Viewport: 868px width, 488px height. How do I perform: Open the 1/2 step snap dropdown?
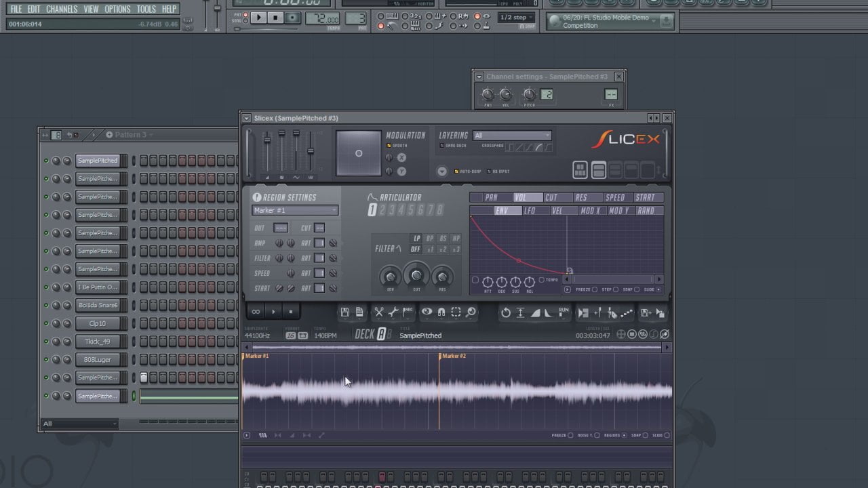pos(517,17)
